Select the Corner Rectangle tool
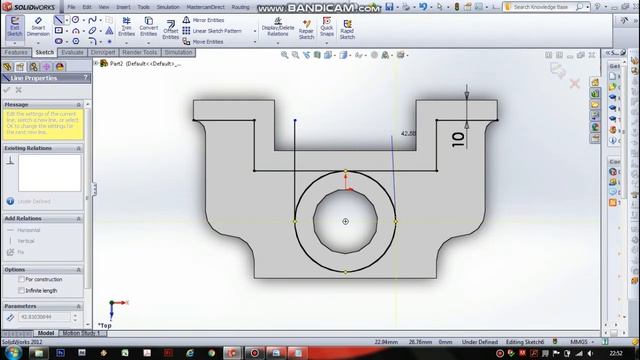Viewport: 640px width, 360px height. click(x=58, y=31)
